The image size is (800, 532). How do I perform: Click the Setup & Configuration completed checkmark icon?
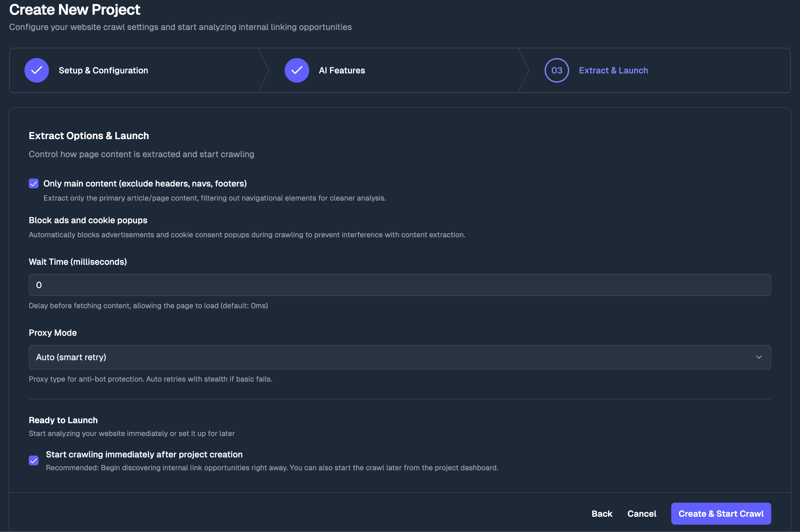pos(36,70)
